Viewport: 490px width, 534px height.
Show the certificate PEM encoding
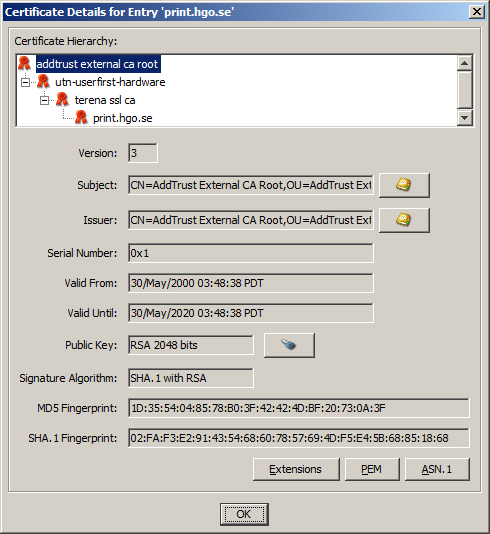click(372, 469)
